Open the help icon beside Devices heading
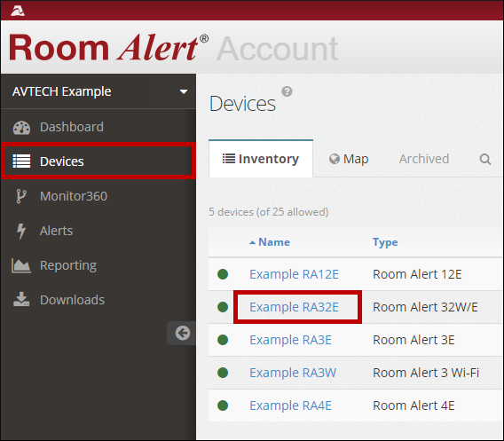 click(x=287, y=91)
